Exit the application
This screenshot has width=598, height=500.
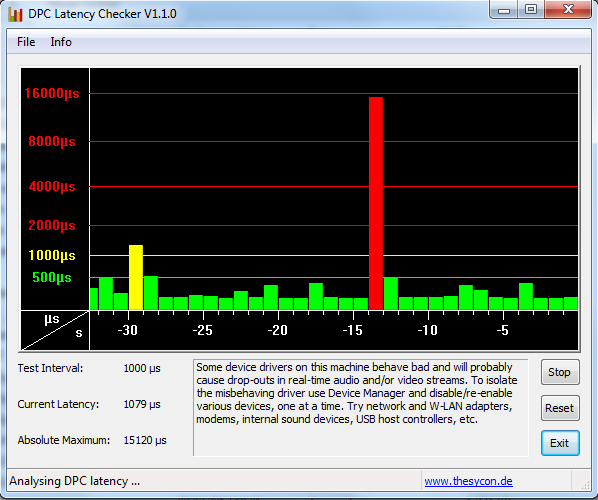click(x=560, y=443)
